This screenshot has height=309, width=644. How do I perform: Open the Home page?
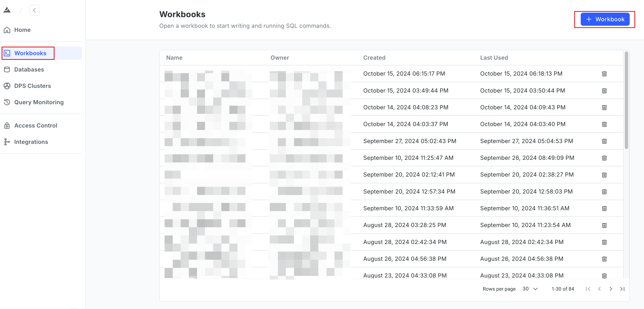(x=22, y=30)
